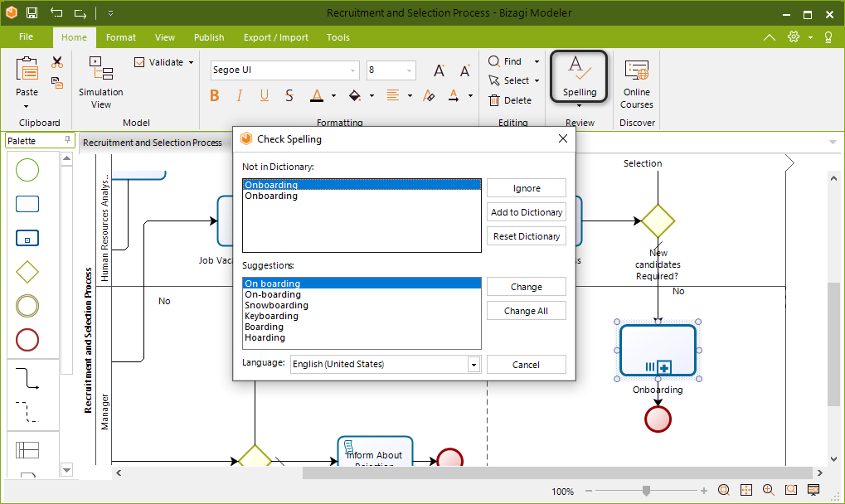Click the Add to Dictionary button

(x=527, y=212)
